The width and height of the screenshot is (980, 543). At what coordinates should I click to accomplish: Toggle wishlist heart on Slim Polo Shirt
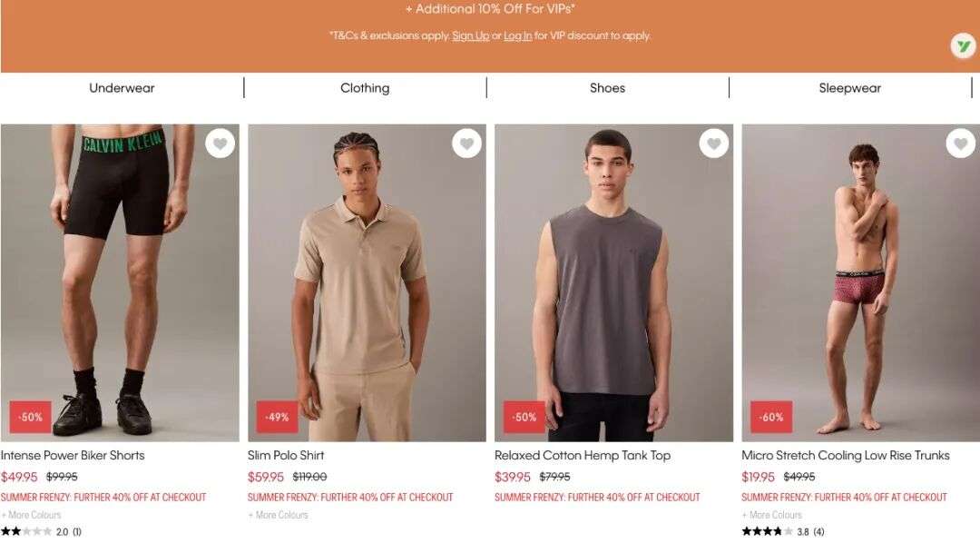click(x=467, y=143)
